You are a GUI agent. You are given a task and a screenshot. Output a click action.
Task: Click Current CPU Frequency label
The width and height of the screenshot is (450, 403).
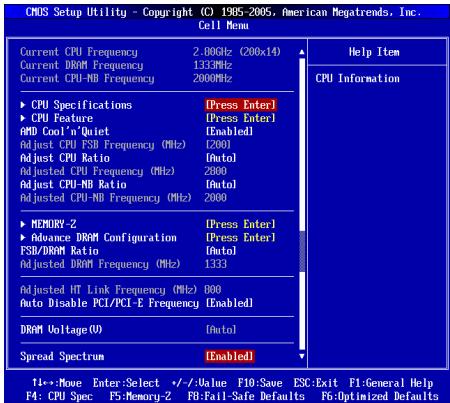[x=79, y=52]
